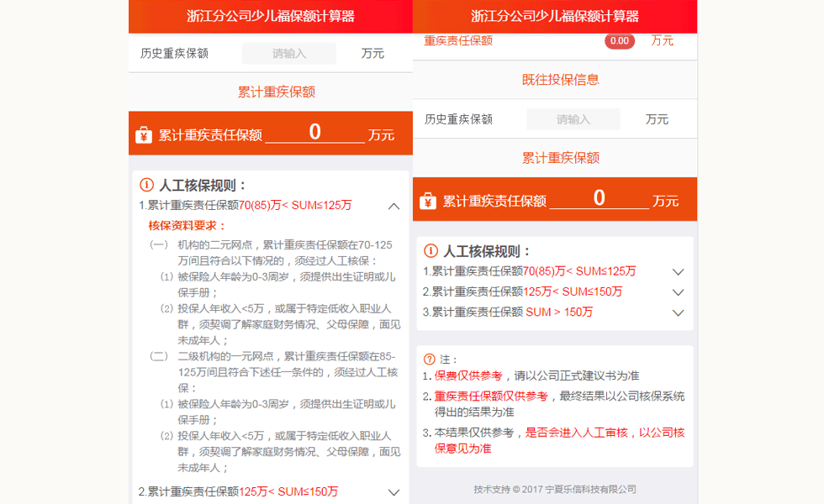Click the 累计重疾保额 heading in the left panel

(277, 92)
